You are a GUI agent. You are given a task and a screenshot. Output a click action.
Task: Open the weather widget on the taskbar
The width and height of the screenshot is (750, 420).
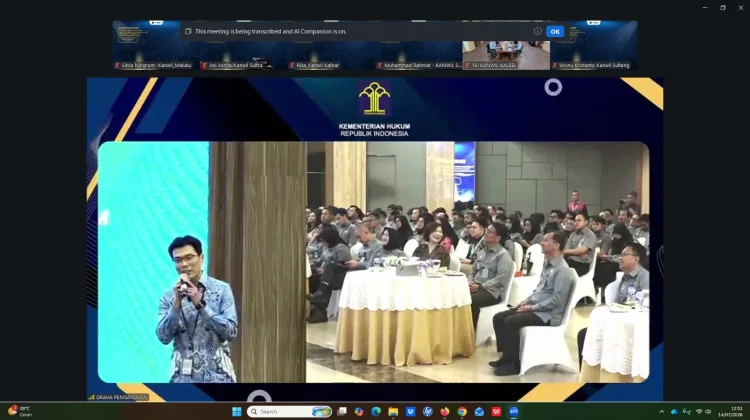(20, 411)
